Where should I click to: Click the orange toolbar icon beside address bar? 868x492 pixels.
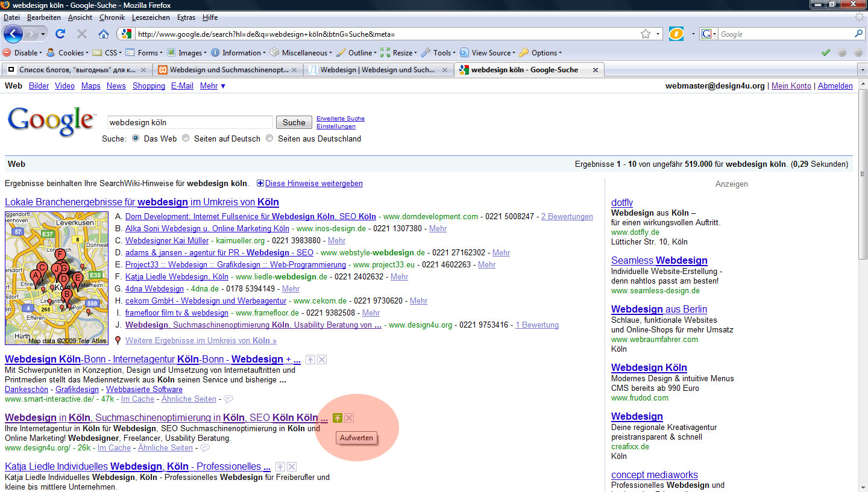(676, 34)
